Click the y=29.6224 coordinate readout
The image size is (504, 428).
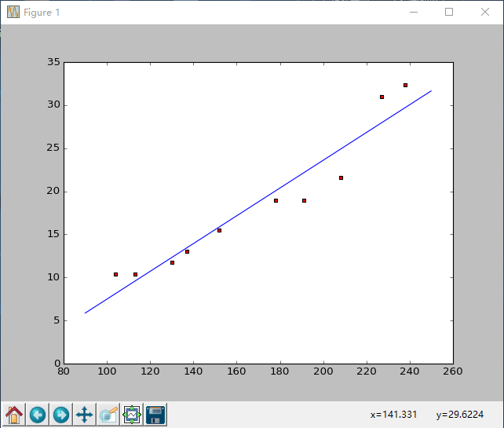tap(460, 414)
